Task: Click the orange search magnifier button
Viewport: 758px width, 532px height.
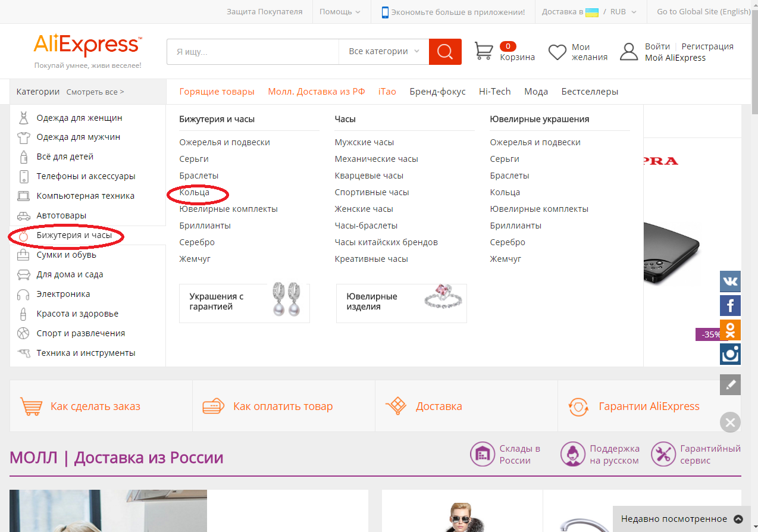Action: click(445, 52)
